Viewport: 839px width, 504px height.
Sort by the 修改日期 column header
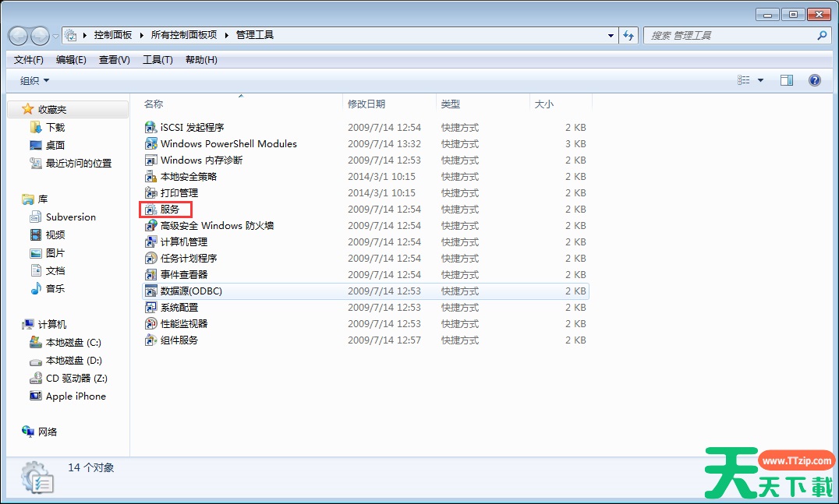click(x=366, y=104)
